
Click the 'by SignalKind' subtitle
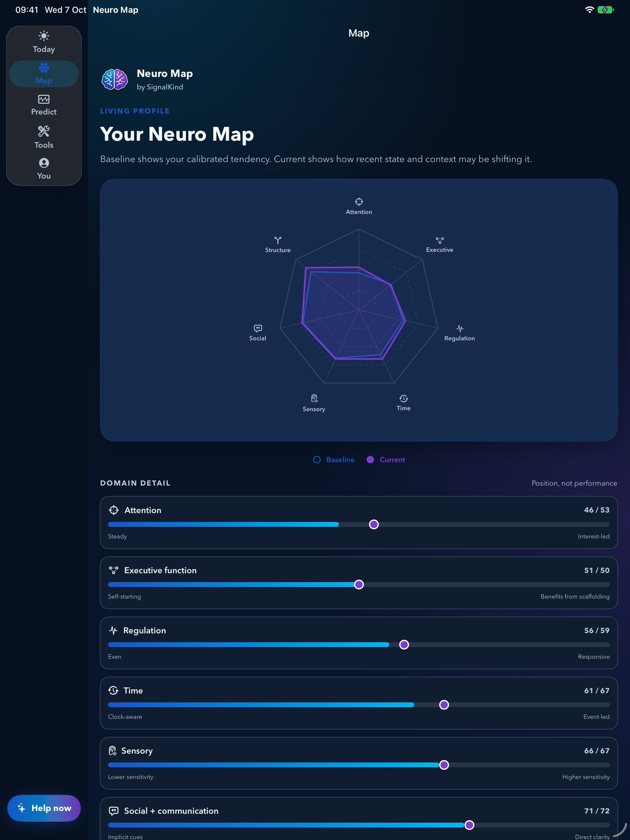click(x=160, y=87)
